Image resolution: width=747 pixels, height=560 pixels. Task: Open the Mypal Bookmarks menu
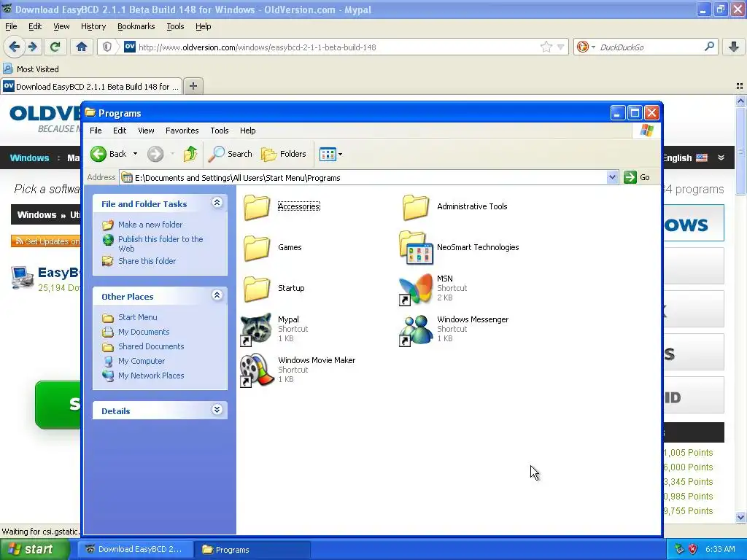pyautogui.click(x=136, y=26)
